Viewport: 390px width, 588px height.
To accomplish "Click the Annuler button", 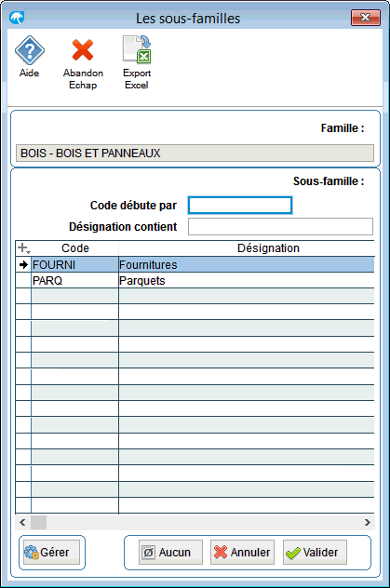I will click(x=242, y=552).
